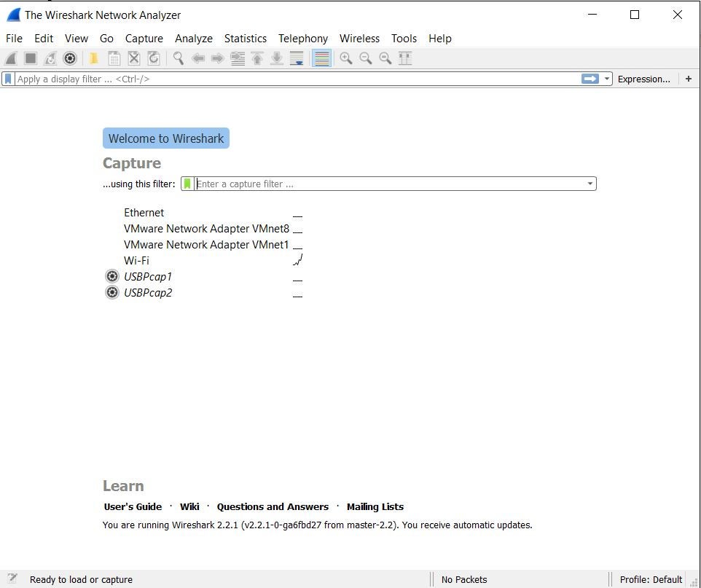Open the Statistics menu
The height and width of the screenshot is (588, 701).
coord(246,39)
